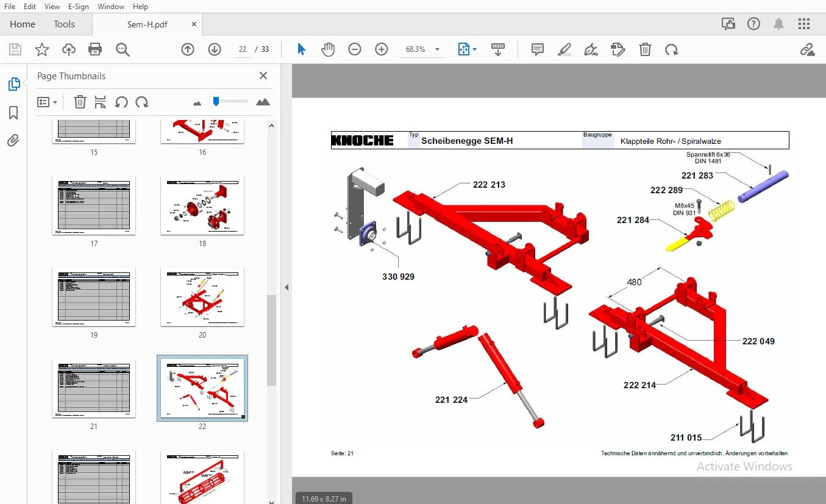Select page 16 thumbnail
Viewport: 826px width, 504px height.
tap(202, 132)
